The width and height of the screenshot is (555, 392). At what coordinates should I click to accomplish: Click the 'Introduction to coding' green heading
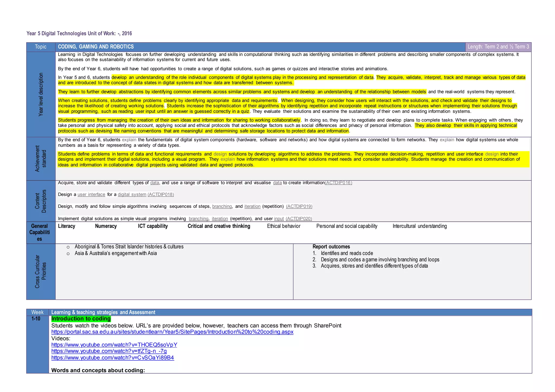click(81, 319)
